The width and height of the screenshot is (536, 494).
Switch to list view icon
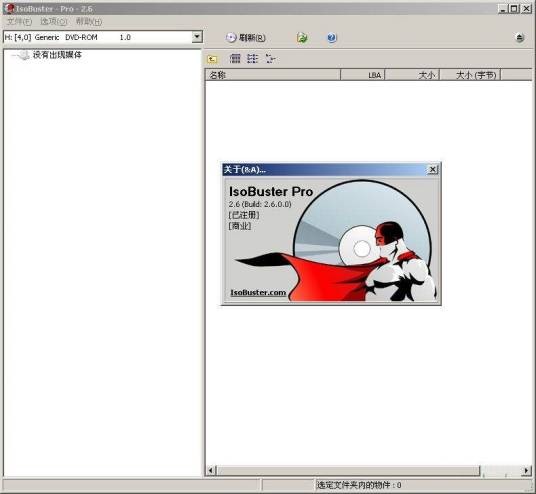[253, 58]
